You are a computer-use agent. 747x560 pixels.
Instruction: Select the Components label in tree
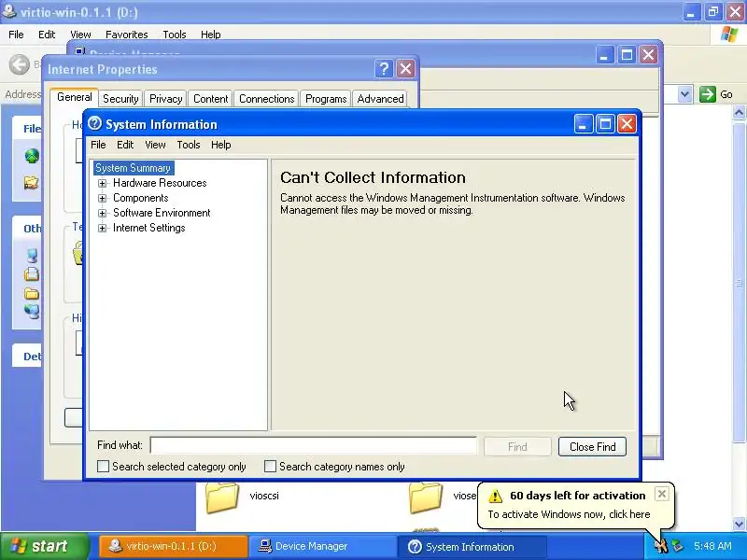click(x=141, y=198)
